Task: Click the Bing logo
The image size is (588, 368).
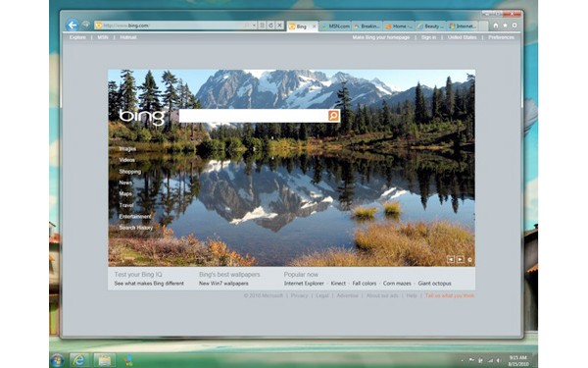Action: [x=142, y=117]
